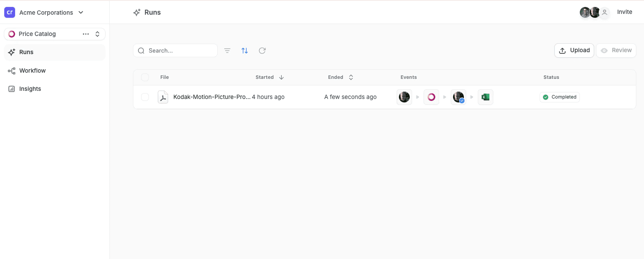Toggle the select-all checkbox in table header

point(145,77)
